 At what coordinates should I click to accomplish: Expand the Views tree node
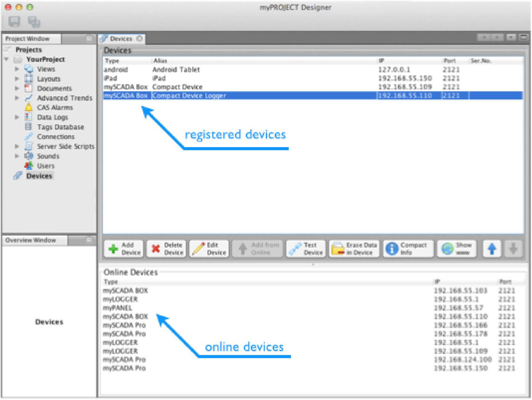click(17, 69)
